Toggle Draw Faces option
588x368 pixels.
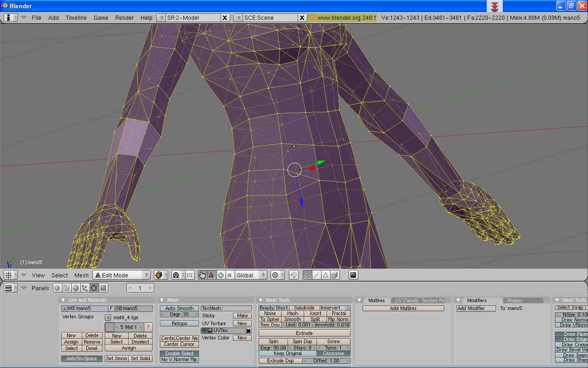[572, 334]
